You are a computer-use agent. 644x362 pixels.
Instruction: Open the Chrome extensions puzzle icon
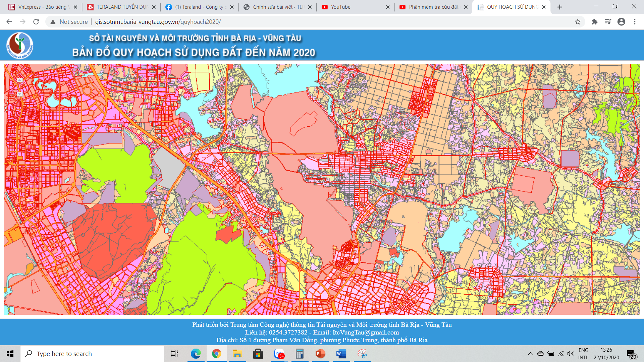(x=594, y=22)
